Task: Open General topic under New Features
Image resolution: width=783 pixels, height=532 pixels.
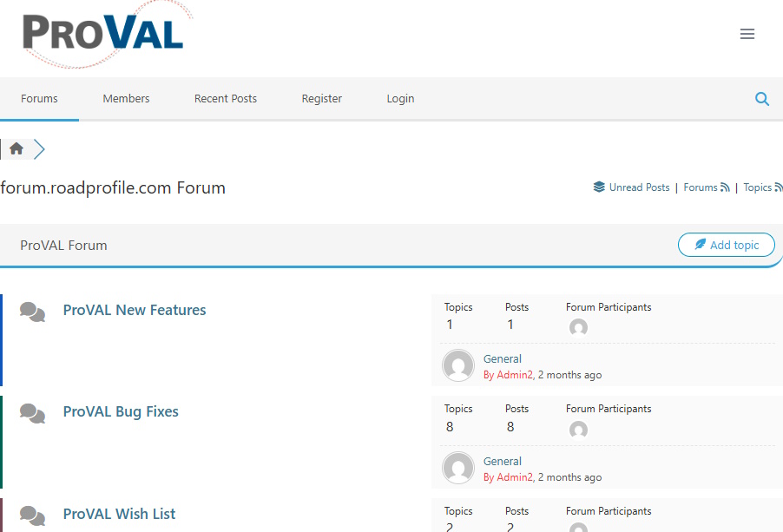Action: (x=503, y=358)
